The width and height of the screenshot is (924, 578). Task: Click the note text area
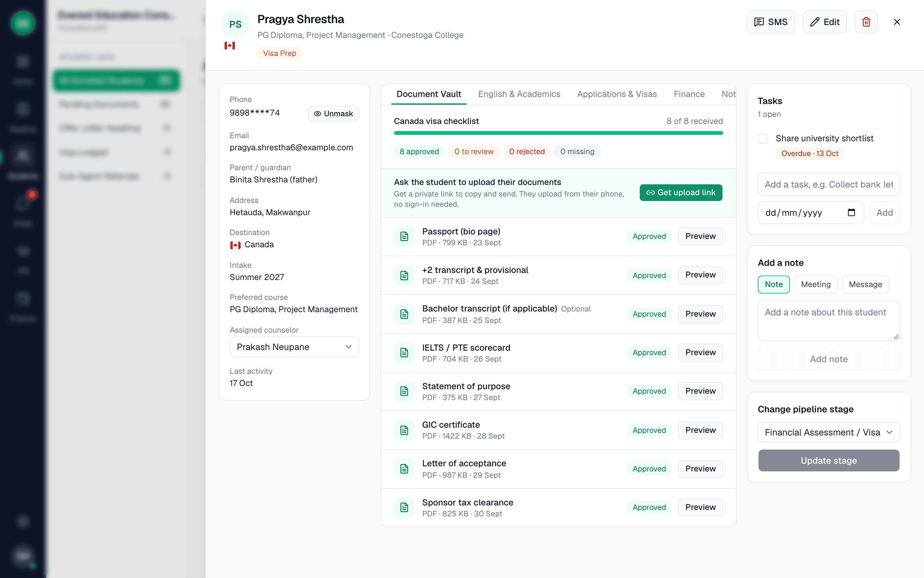click(828, 320)
